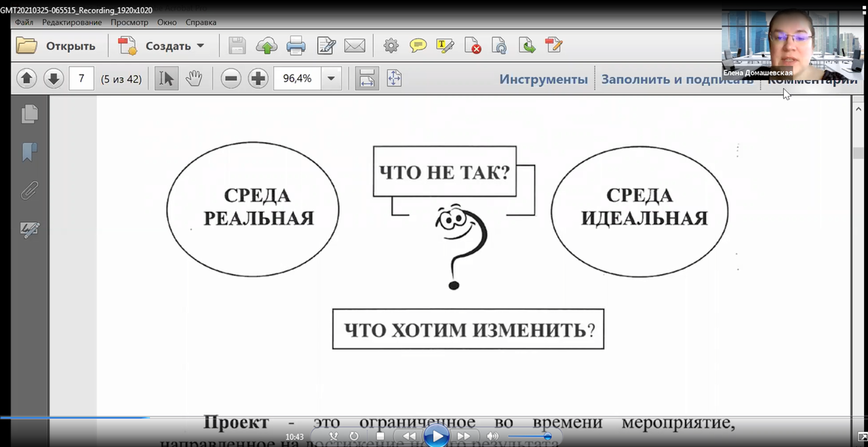This screenshot has width=868, height=447.
Task: Toggle repeat in the media player
Action: [354, 436]
